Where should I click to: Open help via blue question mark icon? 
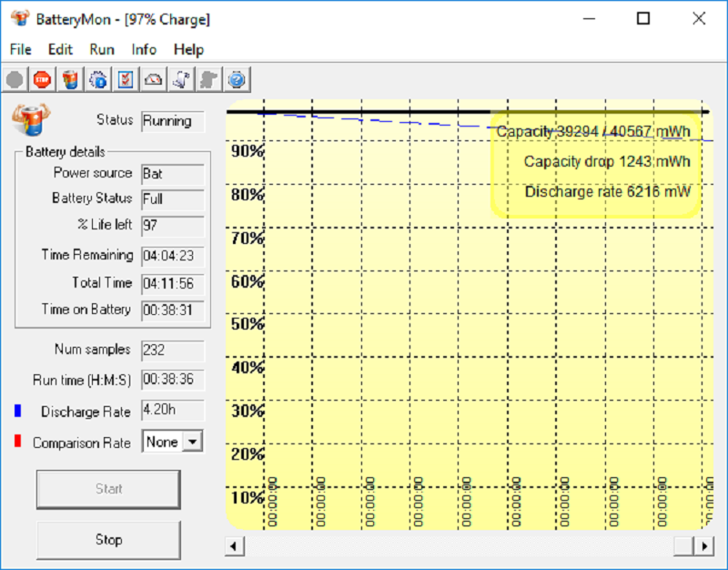pos(237,80)
